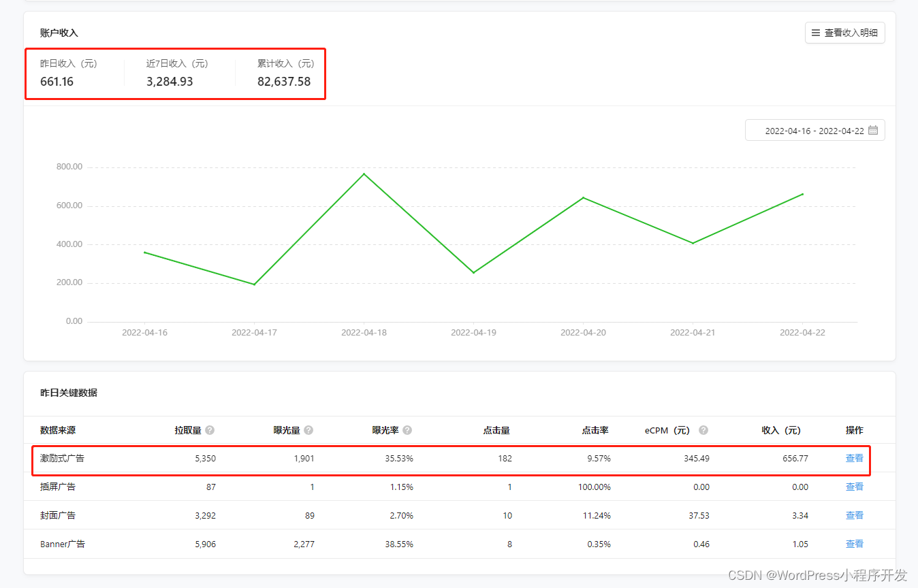Click help icon next to 曝光率
This screenshot has width=918, height=588.
[x=407, y=430]
